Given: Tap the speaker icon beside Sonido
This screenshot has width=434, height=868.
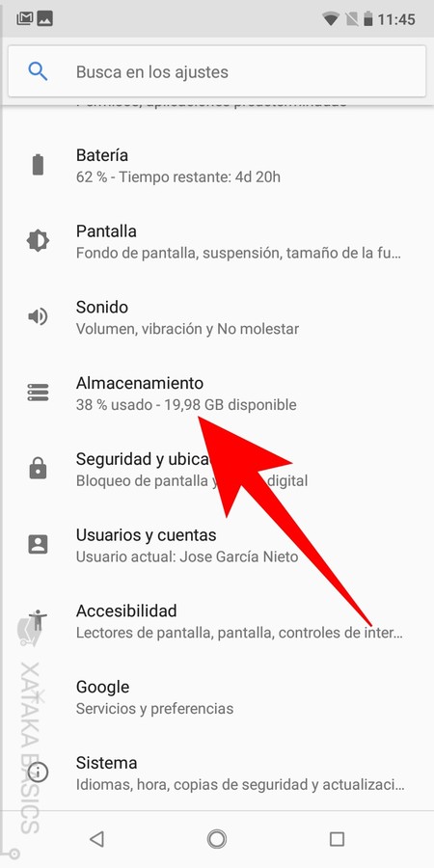Looking at the screenshot, I should pos(38,316).
